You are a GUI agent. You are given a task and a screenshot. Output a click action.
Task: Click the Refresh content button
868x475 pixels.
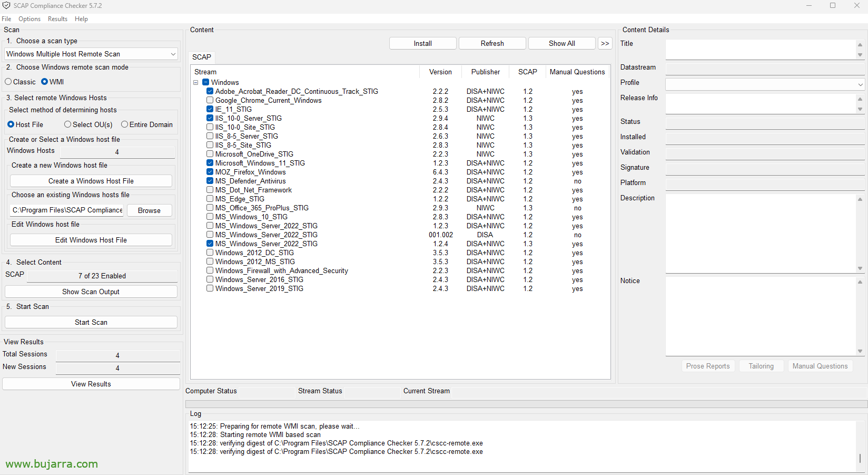click(492, 43)
